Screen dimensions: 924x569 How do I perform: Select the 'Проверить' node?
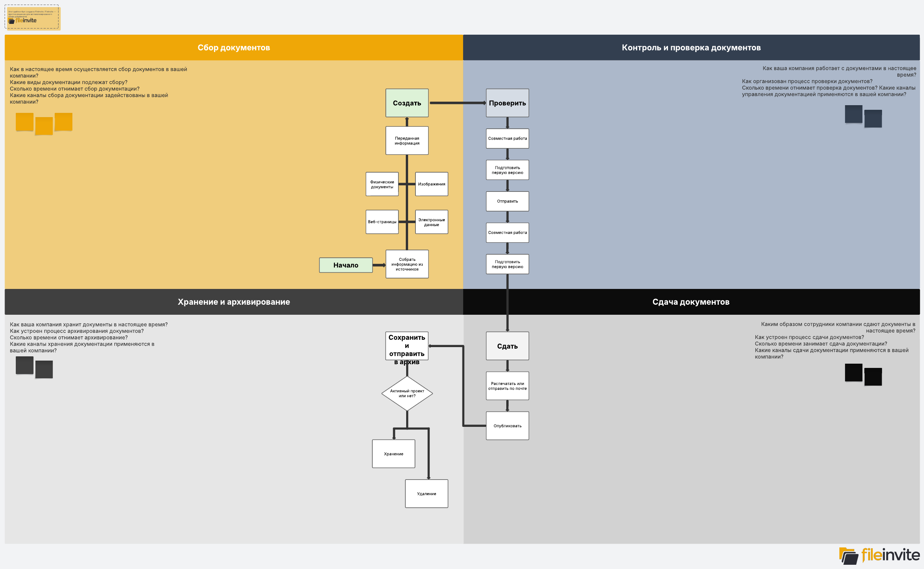[x=507, y=103]
